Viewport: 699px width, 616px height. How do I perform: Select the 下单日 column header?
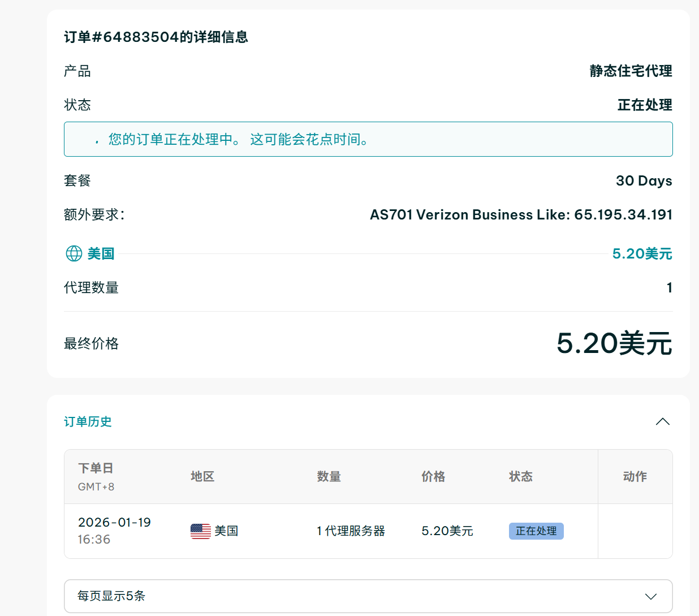tap(95, 468)
